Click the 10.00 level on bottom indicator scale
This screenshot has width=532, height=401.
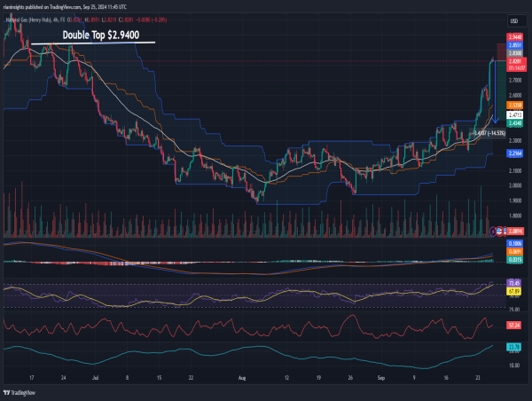(x=514, y=366)
